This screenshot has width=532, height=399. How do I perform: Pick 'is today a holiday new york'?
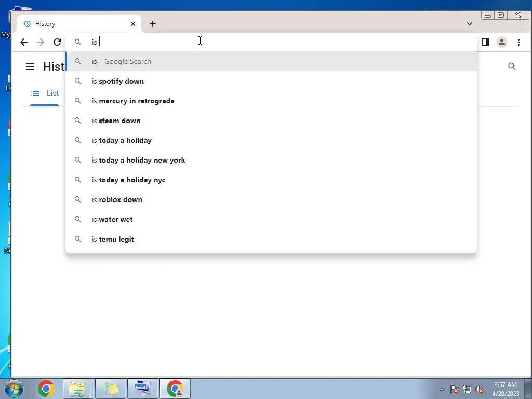pos(271,160)
